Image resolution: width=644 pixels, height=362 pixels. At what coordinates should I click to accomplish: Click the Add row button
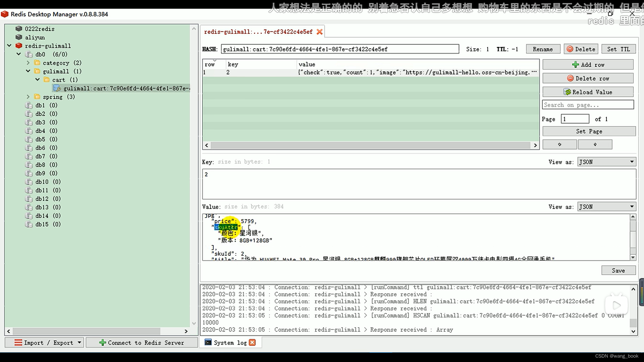point(588,65)
